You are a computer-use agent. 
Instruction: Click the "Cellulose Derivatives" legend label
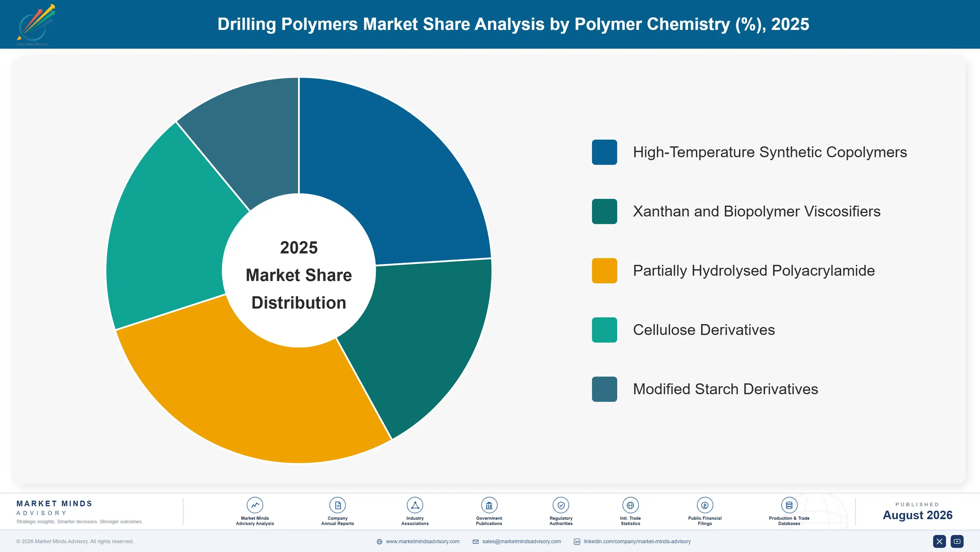704,330
